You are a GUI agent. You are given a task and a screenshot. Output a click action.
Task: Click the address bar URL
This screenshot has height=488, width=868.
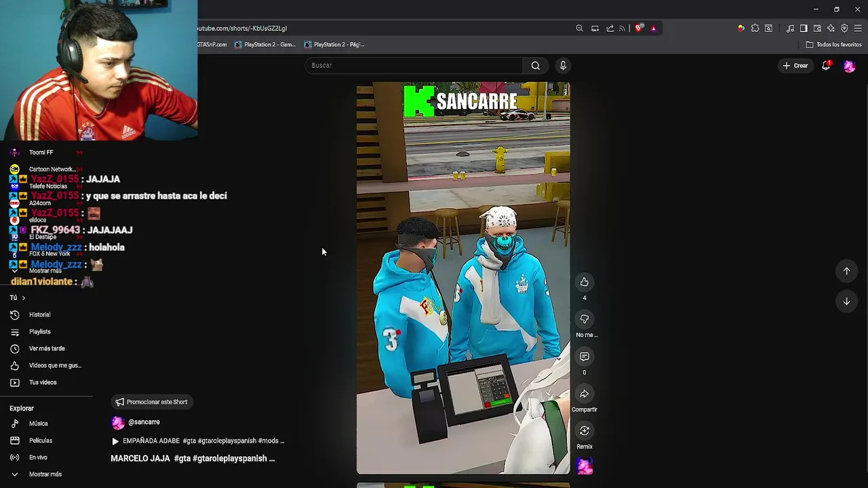click(242, 28)
